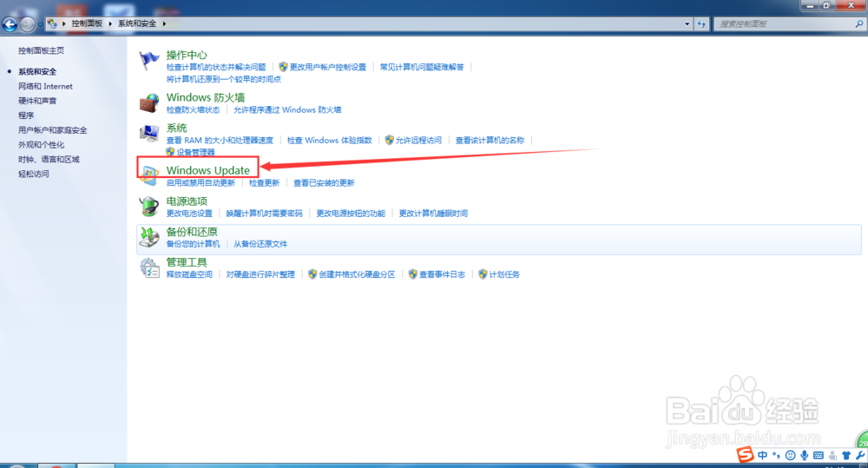Click the Sogou S logo on the IME bar
Viewport: 868px width, 468px height.
coord(745,455)
